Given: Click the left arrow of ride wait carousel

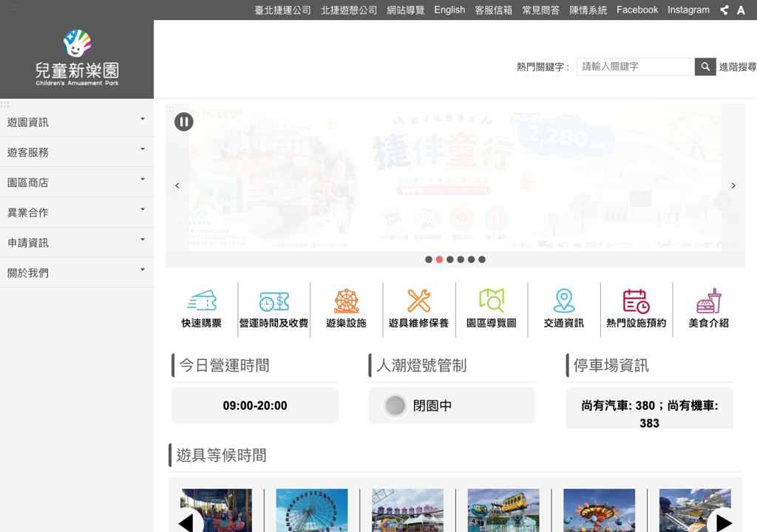Looking at the screenshot, I should (186, 523).
